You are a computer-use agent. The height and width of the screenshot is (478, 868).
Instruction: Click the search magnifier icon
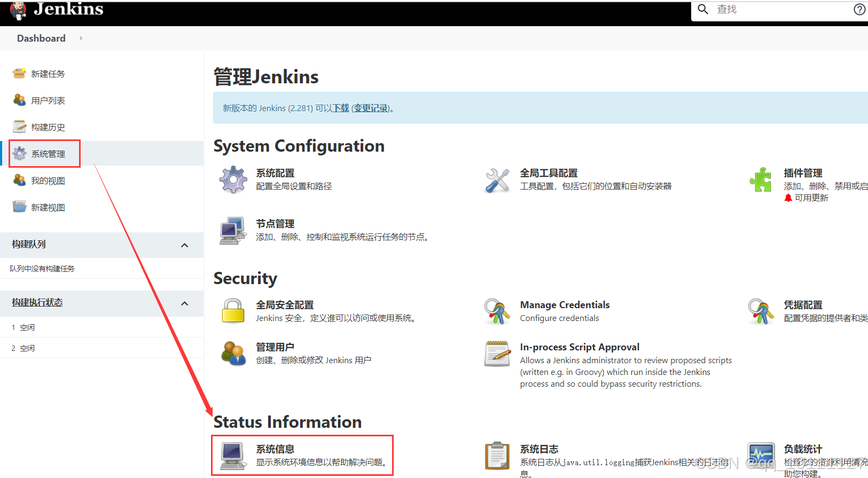(x=703, y=9)
